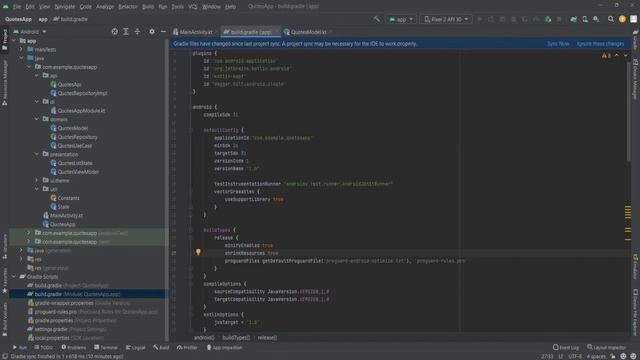Open the SDK Manager icon in toolbar
This screenshot has height=360, width=640.
[x=596, y=19]
